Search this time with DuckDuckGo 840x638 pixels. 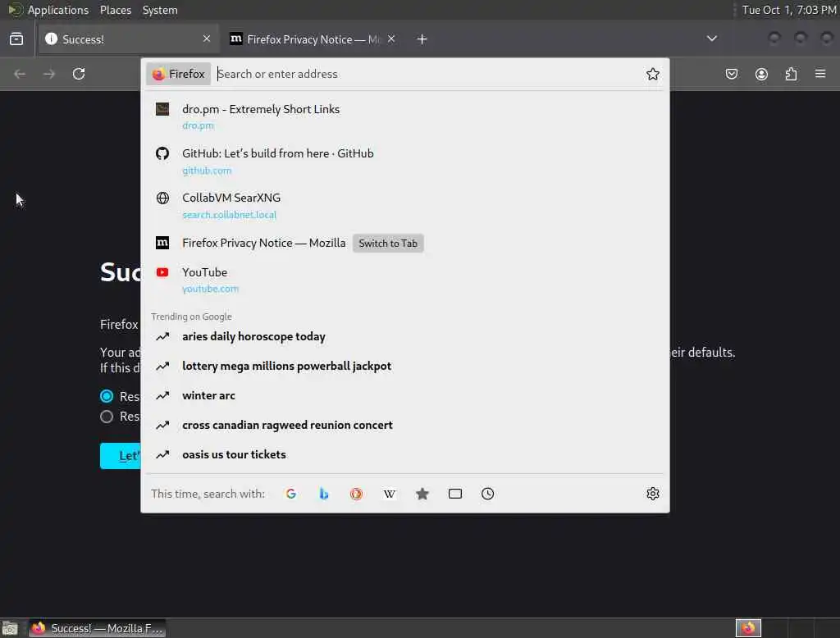[356, 494]
